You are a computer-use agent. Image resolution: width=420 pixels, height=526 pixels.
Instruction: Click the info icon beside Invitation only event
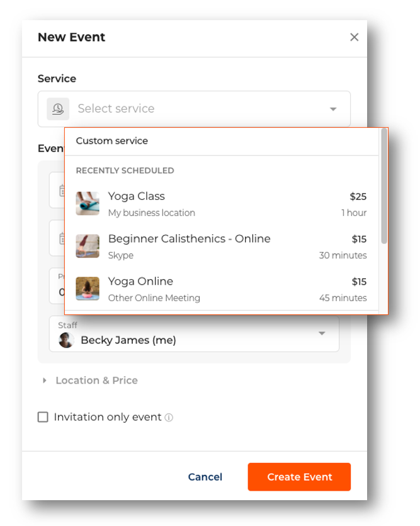click(169, 418)
